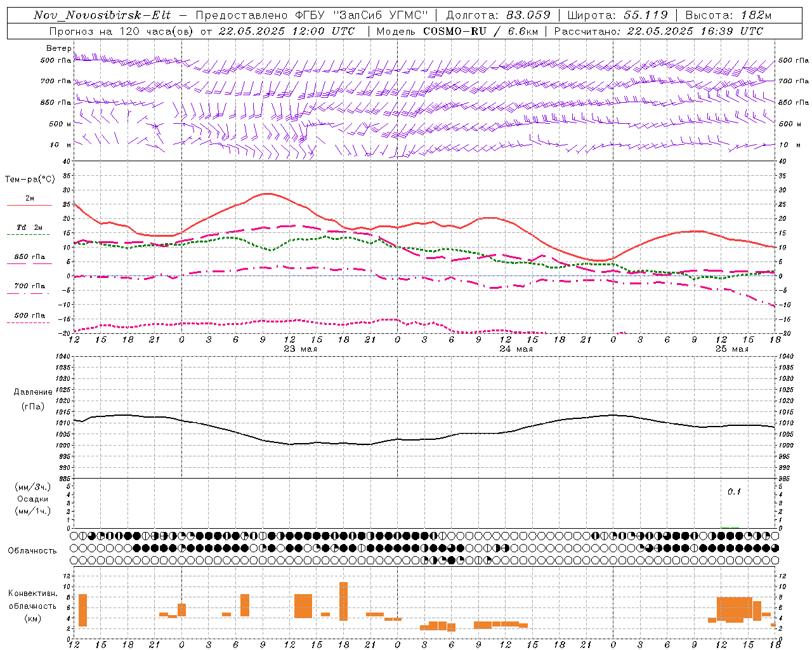Click the 'Предоставлено ФГБУ ЗапСиб УГМС' provider text
Screen dimensions: 812x650
coord(312,15)
